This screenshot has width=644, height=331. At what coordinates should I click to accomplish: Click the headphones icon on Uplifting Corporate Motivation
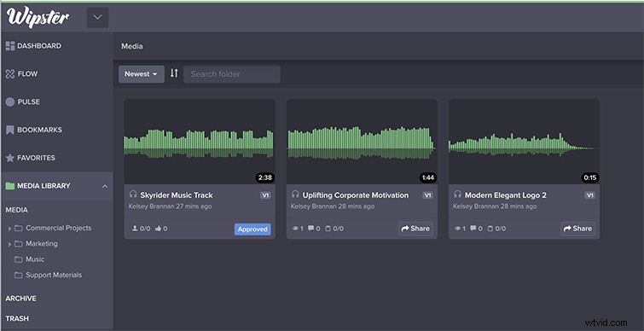(x=295, y=195)
